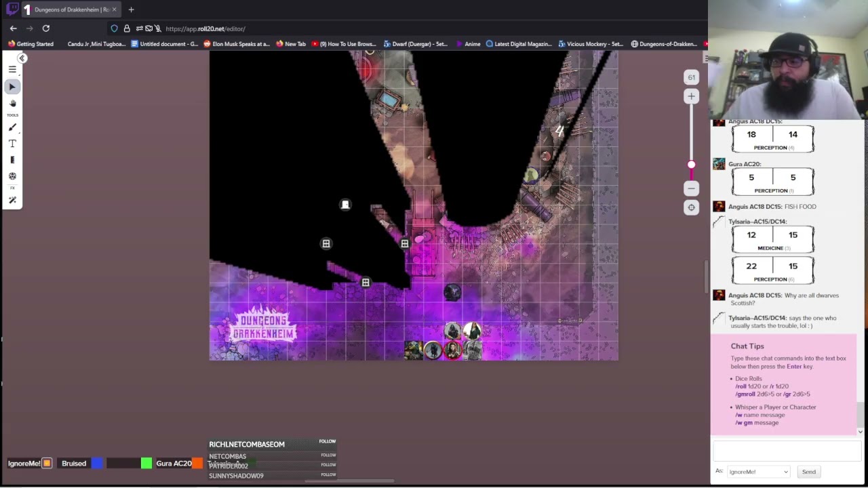Click the /gmroll command in Chat Tips
The width and height of the screenshot is (868, 488).
click(746, 394)
